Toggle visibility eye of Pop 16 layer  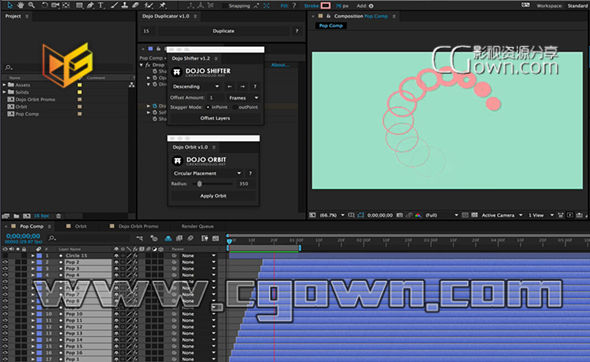click(5, 353)
